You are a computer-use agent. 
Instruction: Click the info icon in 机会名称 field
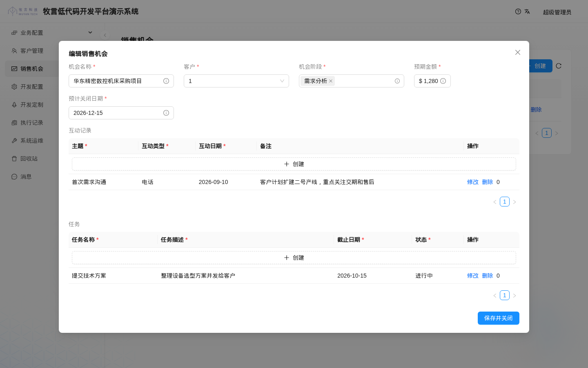coord(166,81)
